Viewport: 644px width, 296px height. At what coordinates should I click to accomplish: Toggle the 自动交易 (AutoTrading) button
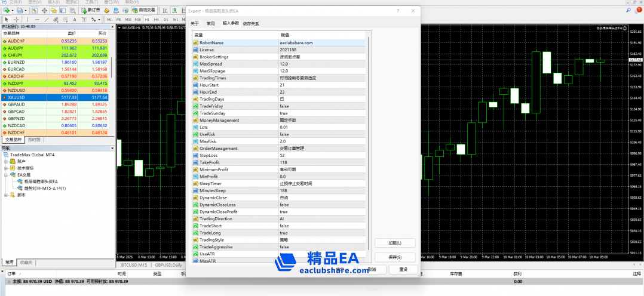143,10
